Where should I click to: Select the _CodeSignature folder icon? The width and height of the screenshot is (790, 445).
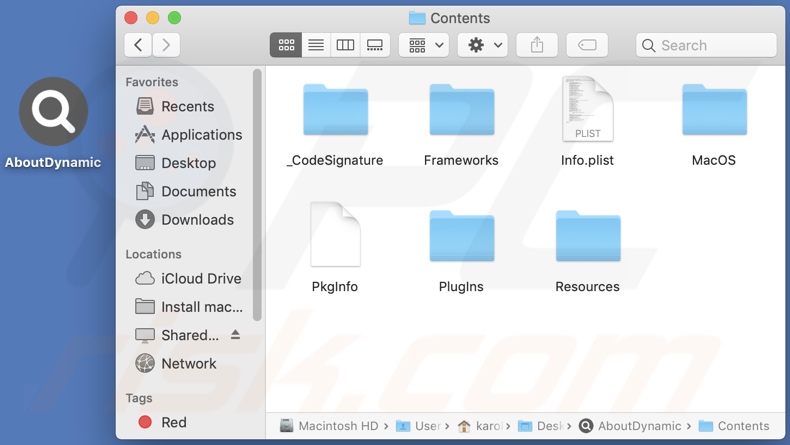pos(336,109)
